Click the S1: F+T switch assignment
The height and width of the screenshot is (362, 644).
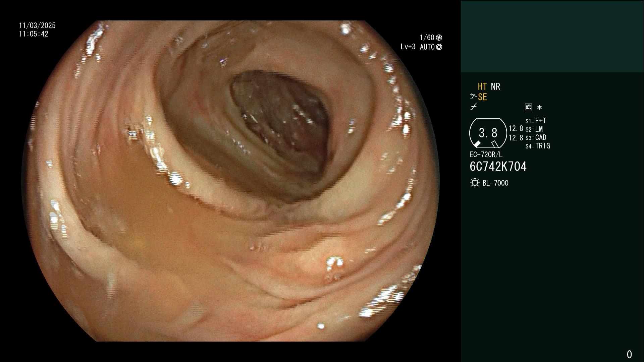[536, 121]
